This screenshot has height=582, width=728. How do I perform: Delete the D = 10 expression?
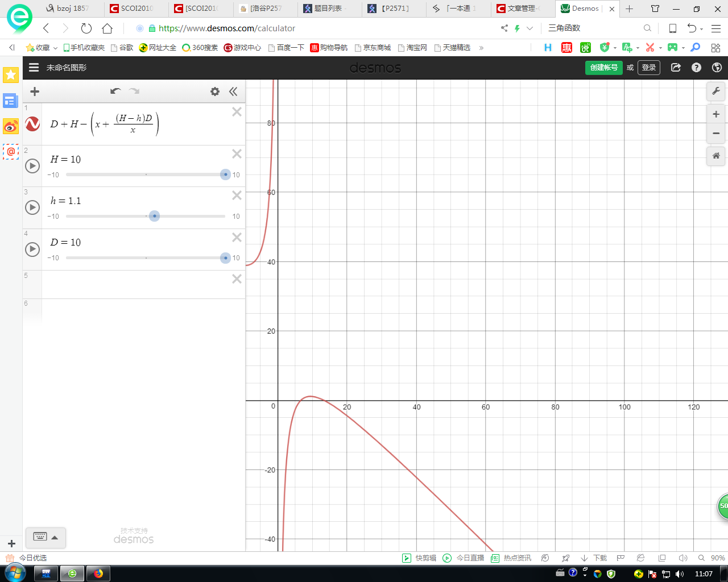pyautogui.click(x=237, y=238)
